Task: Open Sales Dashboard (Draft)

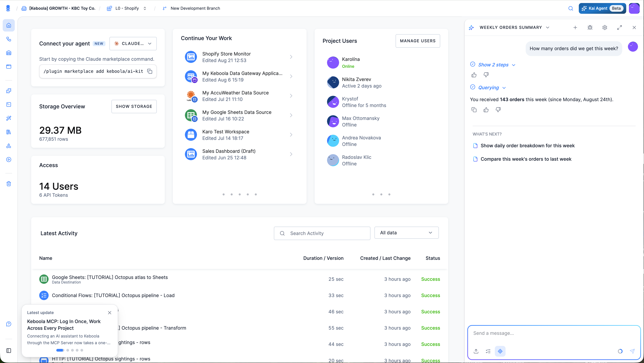Action: (239, 154)
